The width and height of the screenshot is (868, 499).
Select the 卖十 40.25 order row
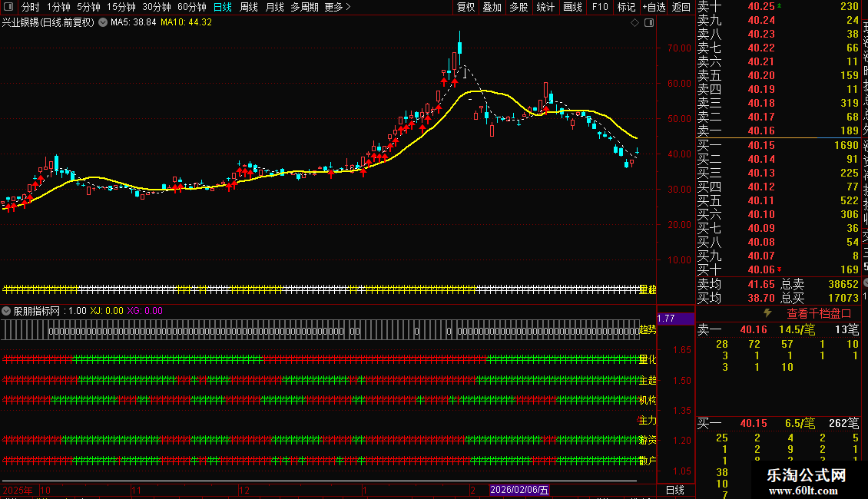[778, 7]
